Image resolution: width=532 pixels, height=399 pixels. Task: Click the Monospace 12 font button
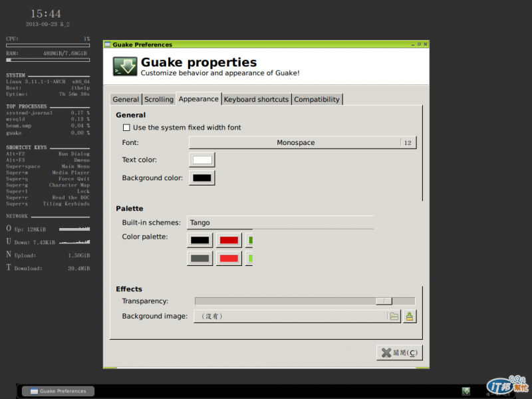coord(303,142)
